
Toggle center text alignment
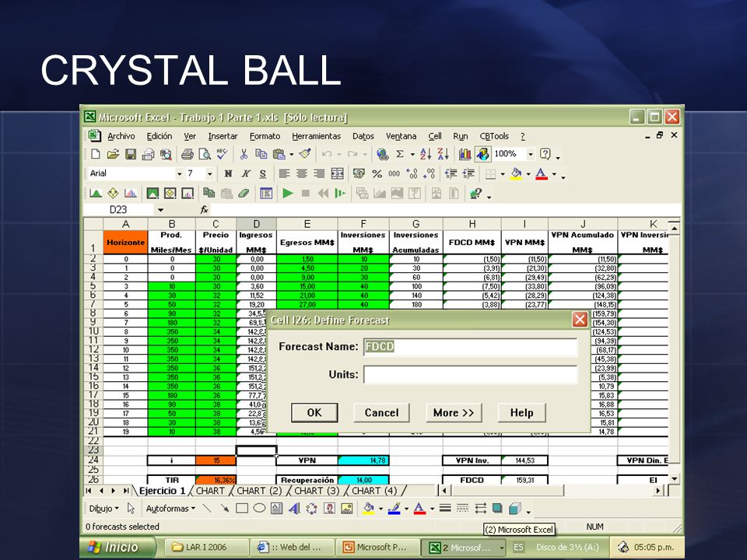tap(302, 173)
